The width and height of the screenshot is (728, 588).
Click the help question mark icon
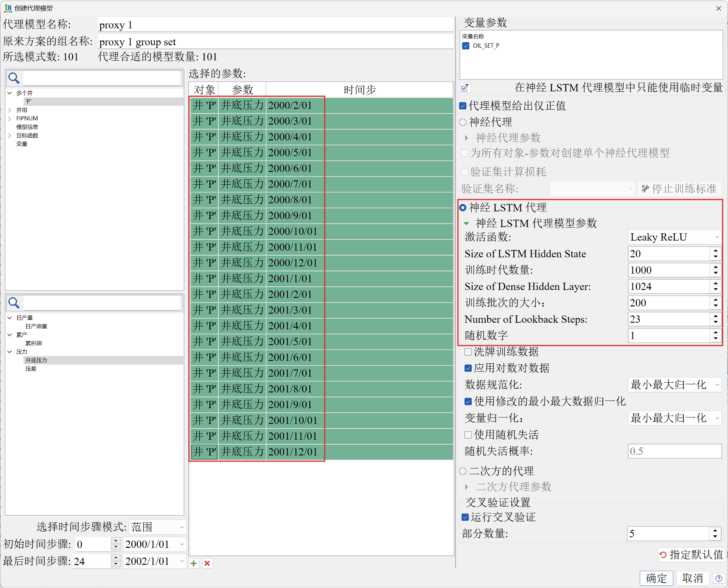coord(719,578)
